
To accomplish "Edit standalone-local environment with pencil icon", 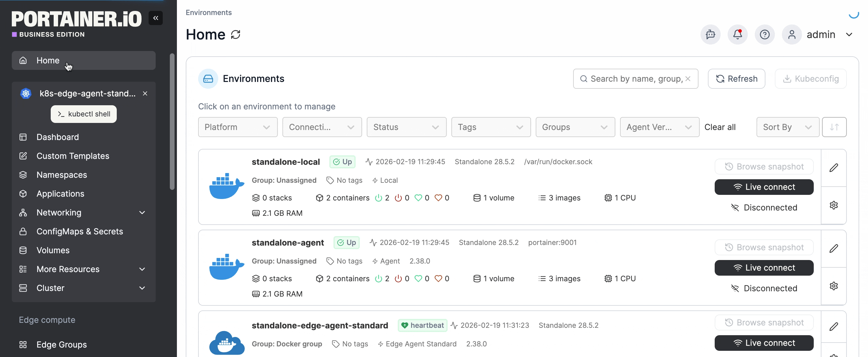I will 833,168.
